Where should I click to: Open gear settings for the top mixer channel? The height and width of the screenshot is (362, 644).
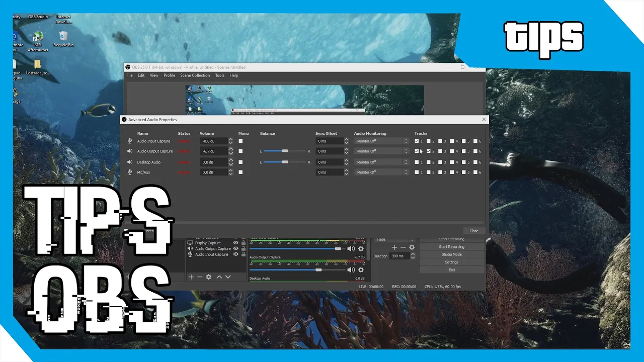(x=361, y=248)
